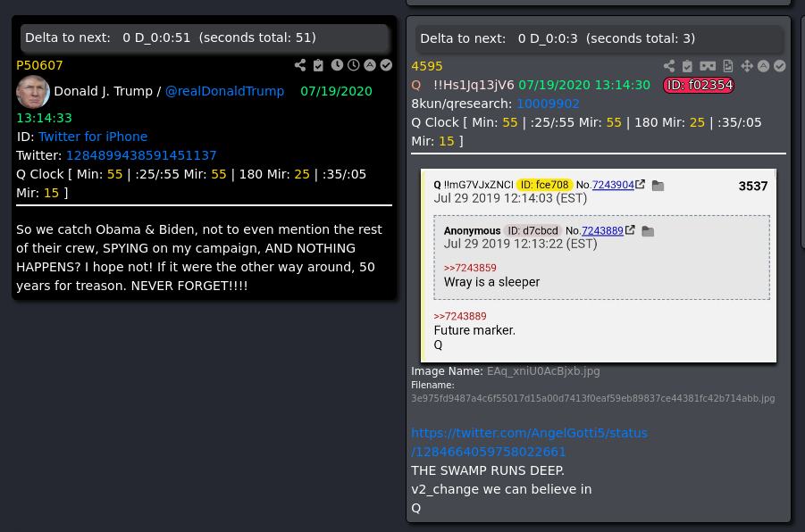Toggle the checkmark circle on post P50607
This screenshot has height=532, width=805.
coord(386,65)
